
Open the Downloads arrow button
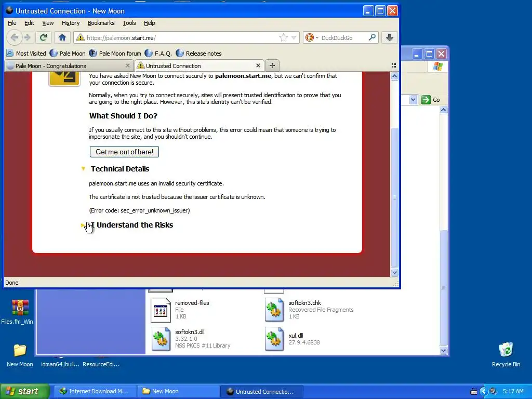pyautogui.click(x=390, y=37)
